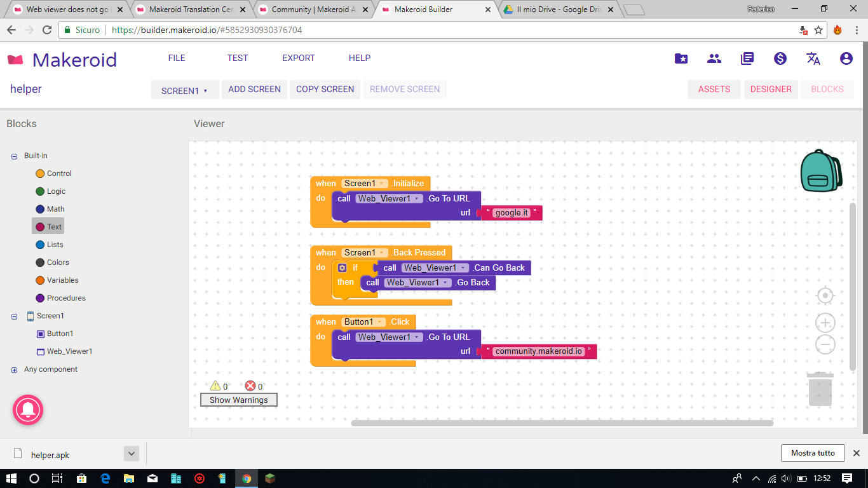Open the dollar donate icon

click(x=780, y=58)
